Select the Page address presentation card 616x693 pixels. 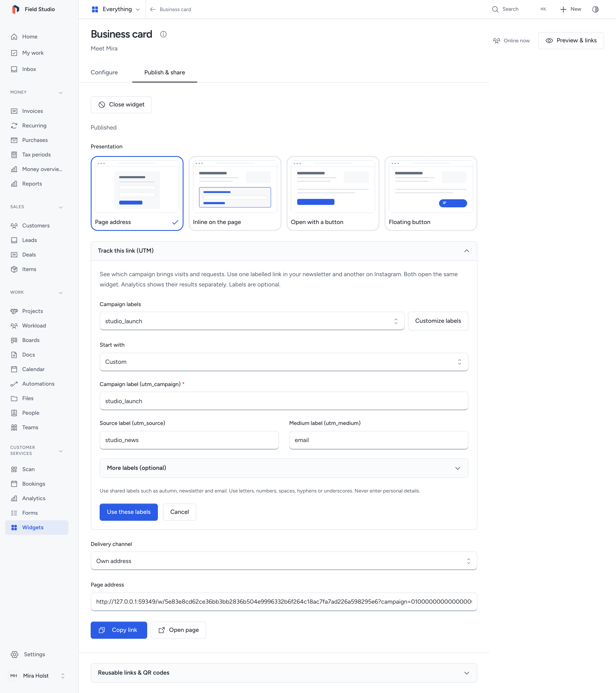137,193
